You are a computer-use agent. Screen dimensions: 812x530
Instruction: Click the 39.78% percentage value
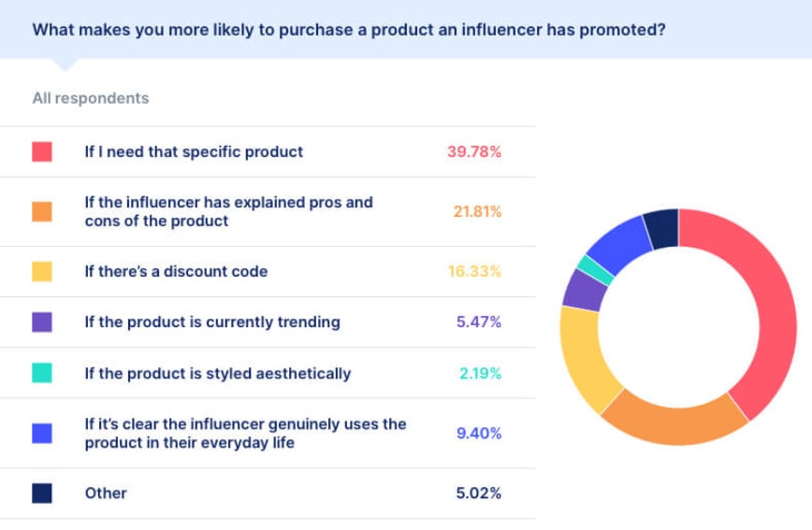tap(474, 151)
